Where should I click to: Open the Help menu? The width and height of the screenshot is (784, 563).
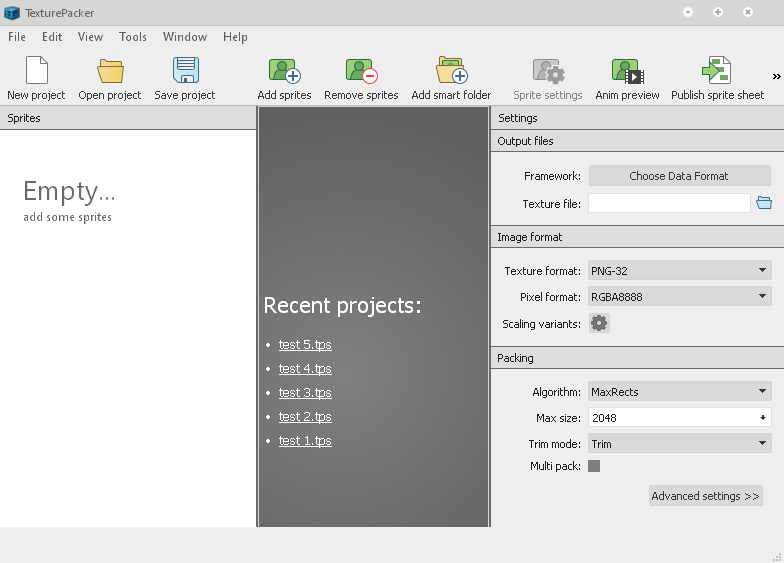pos(235,37)
